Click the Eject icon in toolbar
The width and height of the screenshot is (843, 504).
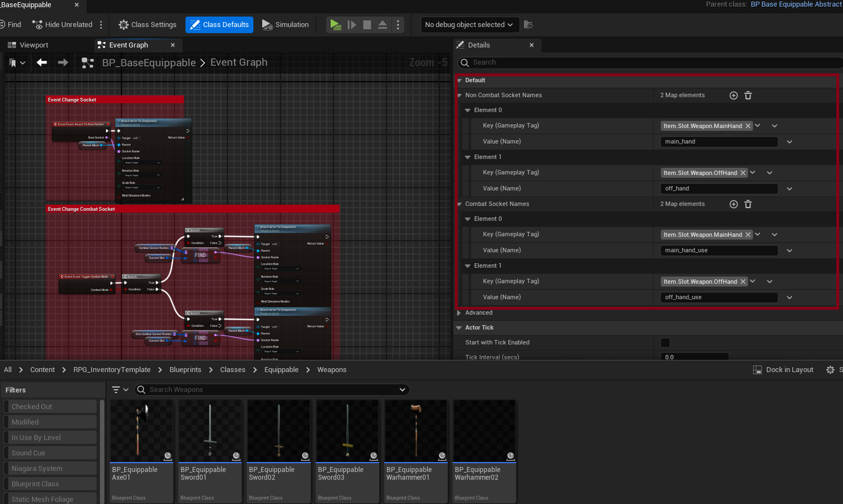click(383, 25)
